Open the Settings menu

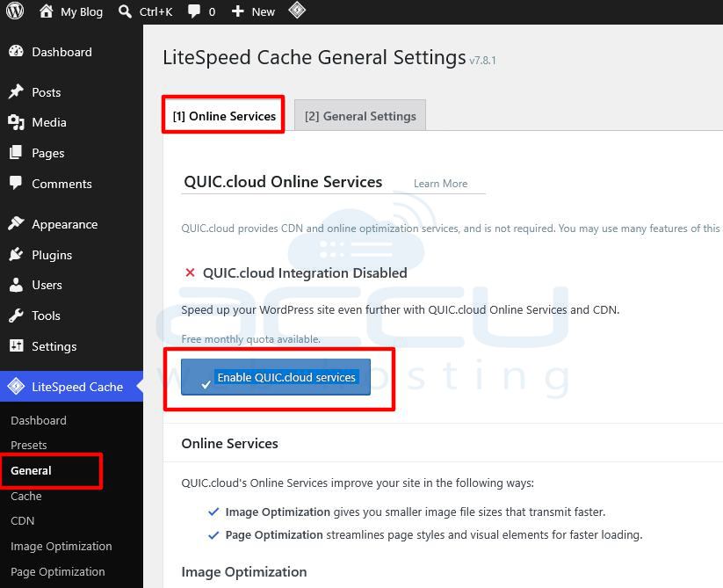[71, 346]
